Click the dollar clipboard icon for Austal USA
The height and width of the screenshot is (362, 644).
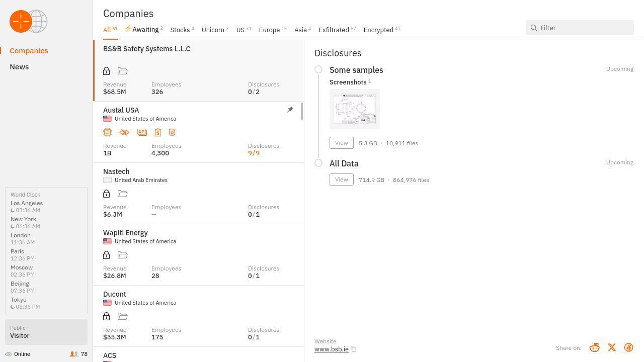157,132
